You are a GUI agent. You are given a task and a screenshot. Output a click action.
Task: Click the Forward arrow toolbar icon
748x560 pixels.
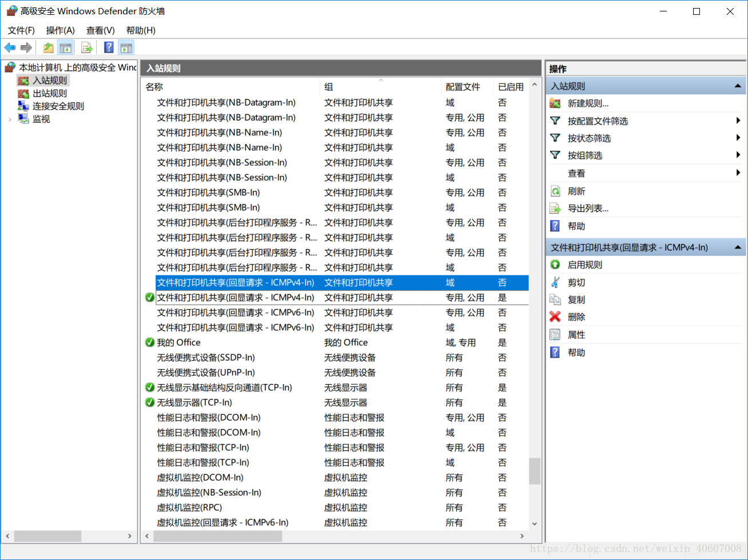click(x=26, y=48)
